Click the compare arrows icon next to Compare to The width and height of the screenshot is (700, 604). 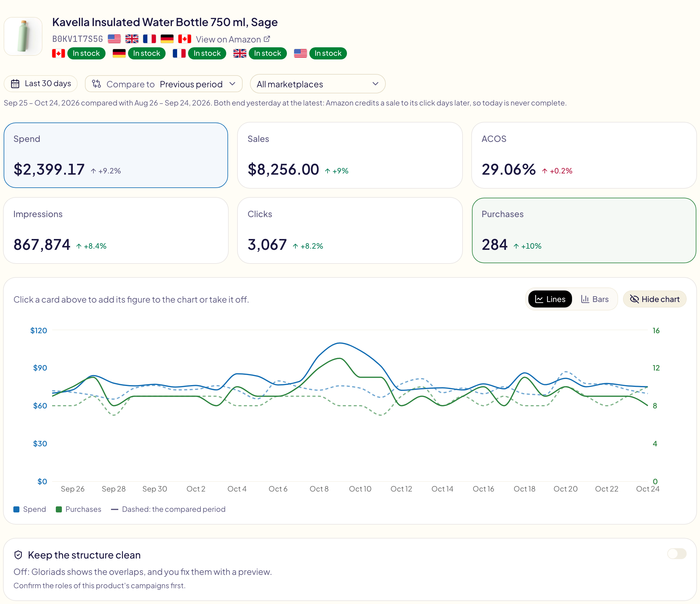pos(97,84)
